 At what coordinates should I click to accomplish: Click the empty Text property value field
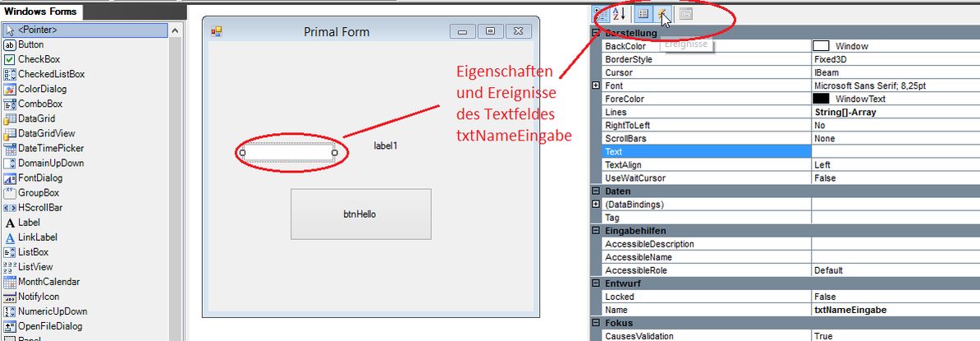click(895, 151)
